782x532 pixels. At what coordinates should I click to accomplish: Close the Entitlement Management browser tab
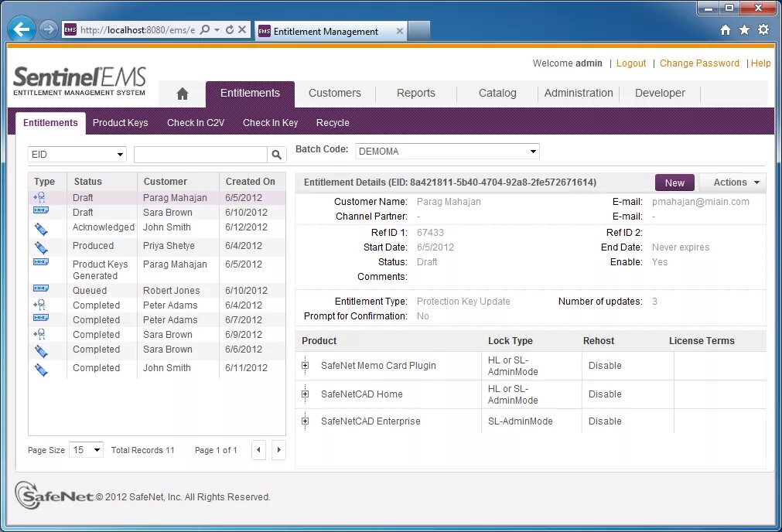pyautogui.click(x=399, y=31)
